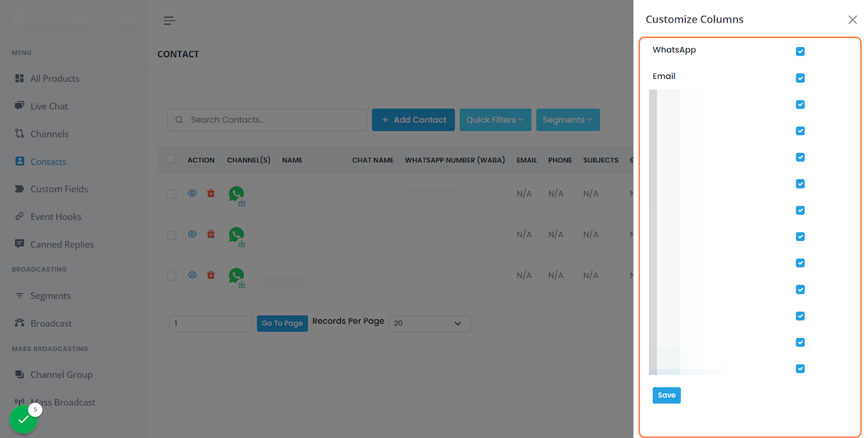Click the NAME column header
Viewport: 868px width, 438px height.
click(x=292, y=160)
